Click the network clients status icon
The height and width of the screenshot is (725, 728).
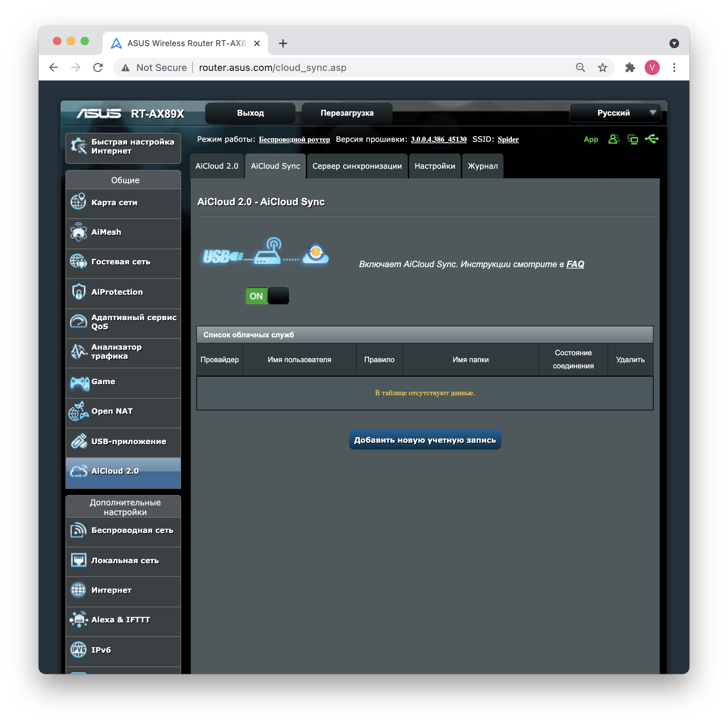click(x=633, y=139)
